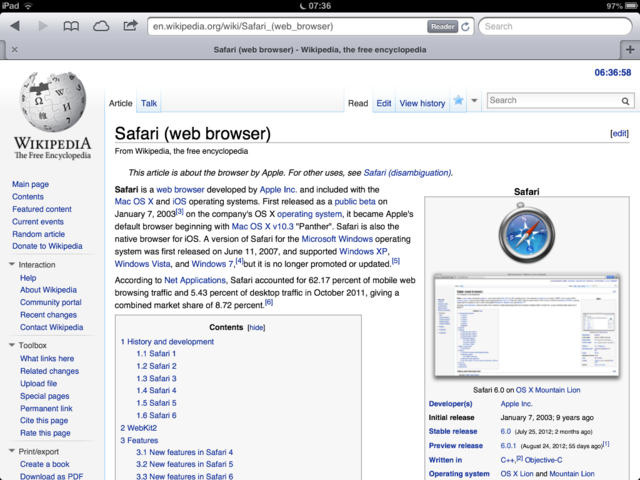Open Related changes link
The image size is (640, 480).
point(49,371)
